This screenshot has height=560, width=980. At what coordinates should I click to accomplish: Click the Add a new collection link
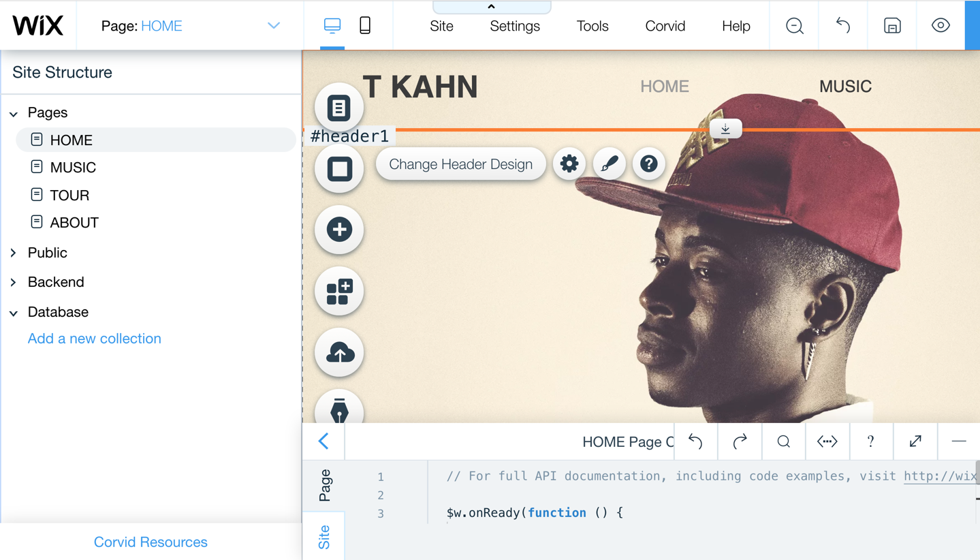[94, 338]
